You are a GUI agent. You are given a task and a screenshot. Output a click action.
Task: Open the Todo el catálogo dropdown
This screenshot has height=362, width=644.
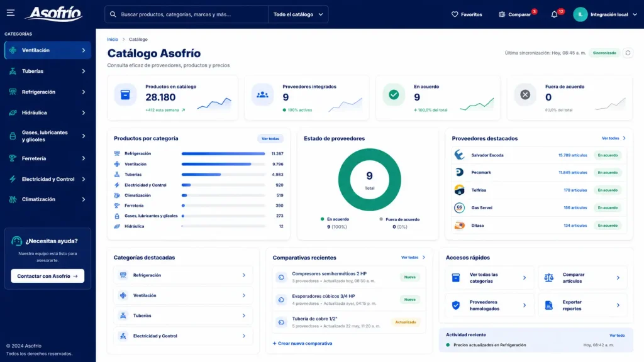pyautogui.click(x=298, y=14)
